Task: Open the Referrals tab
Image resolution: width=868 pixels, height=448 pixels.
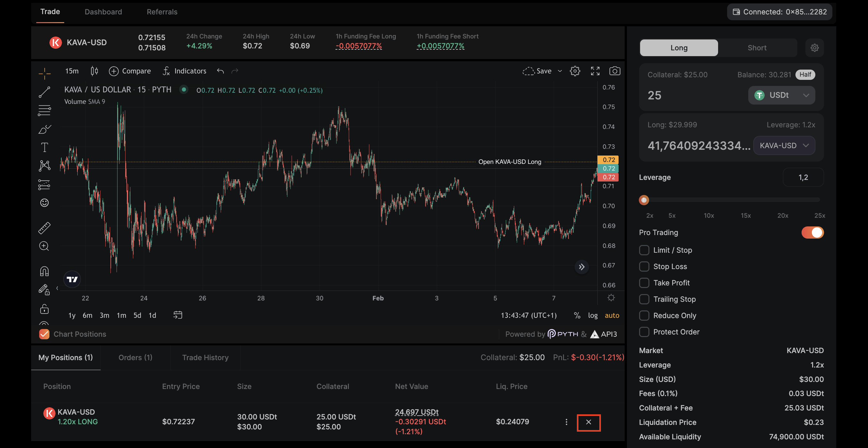Action: point(162,12)
